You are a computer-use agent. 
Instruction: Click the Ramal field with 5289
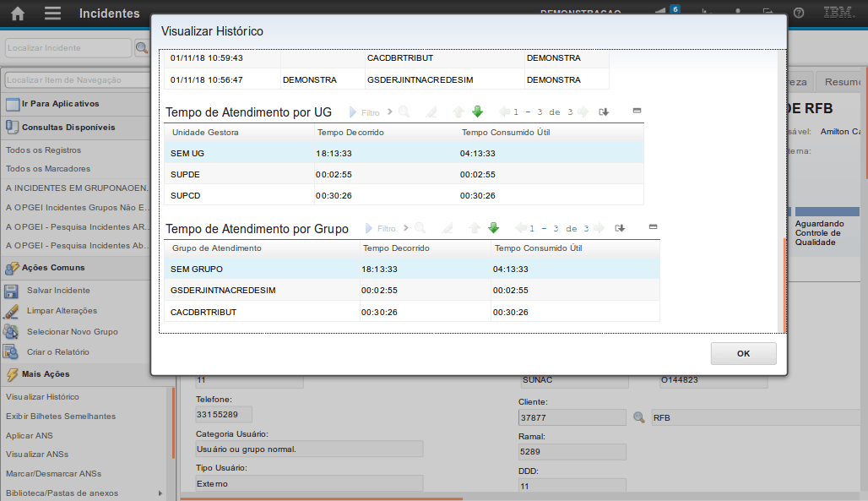[572, 452]
